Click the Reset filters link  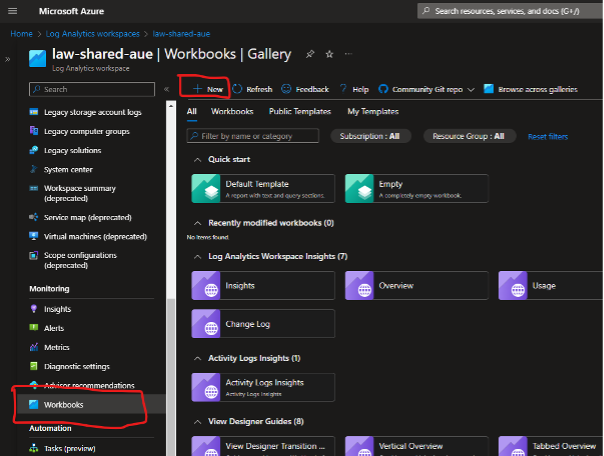pyautogui.click(x=548, y=137)
